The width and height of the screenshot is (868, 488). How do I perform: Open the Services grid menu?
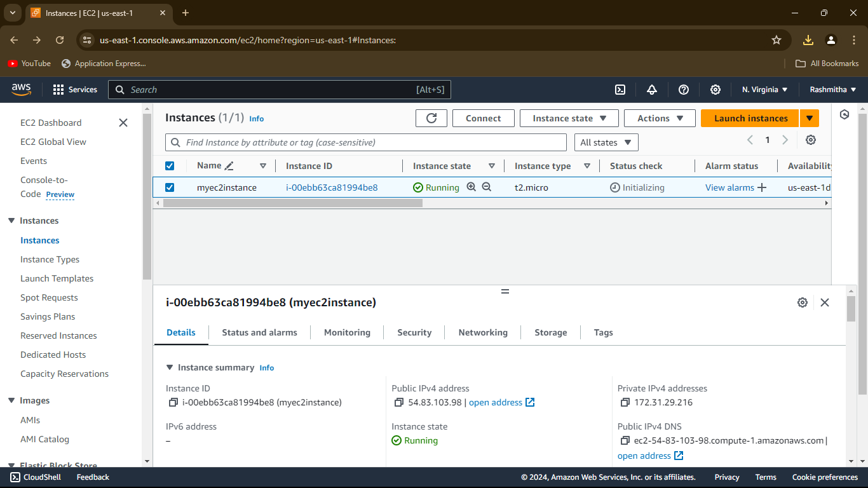pyautogui.click(x=75, y=90)
